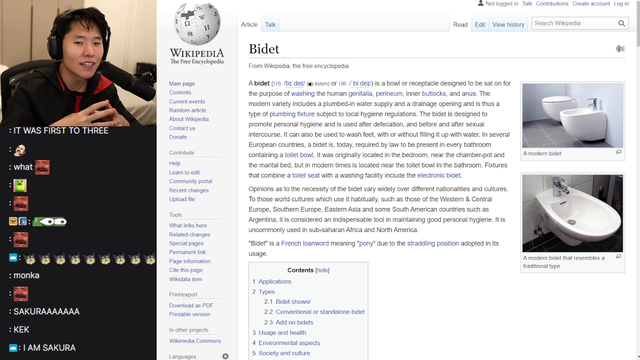Viewport: 640px width, 360px height.
Task: Click Upload file link
Action: [182, 199]
